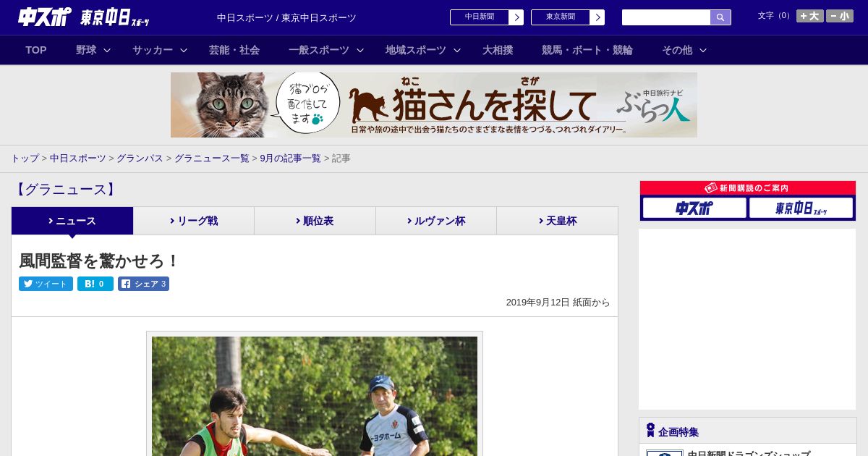
Task: Focus the header search input field
Action: [666, 17]
